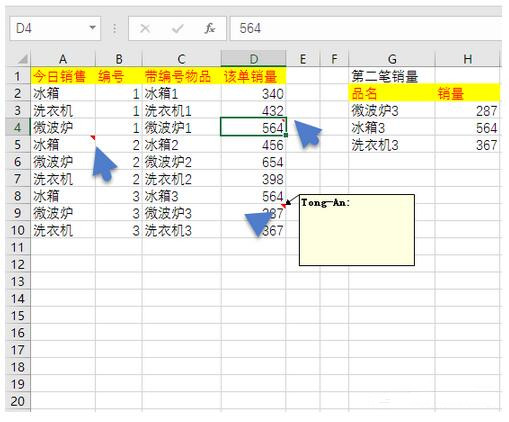Viewport: 509px width, 422px height.
Task: Select cell D8 with value 564
Action: click(x=253, y=196)
